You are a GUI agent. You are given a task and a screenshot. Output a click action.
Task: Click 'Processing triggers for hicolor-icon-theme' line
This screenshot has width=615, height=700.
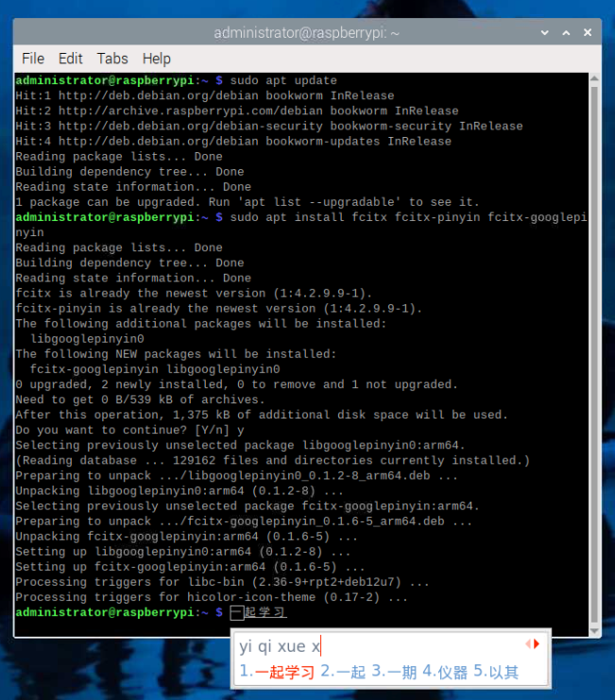212,597
